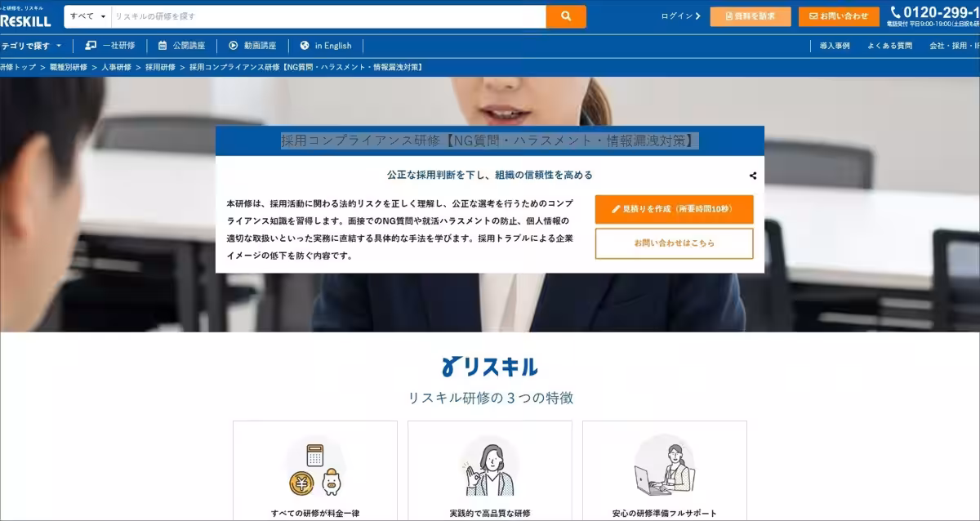Viewport: 980px width, 521px height.
Task: Click the phone handset icon
Action: tap(896, 12)
